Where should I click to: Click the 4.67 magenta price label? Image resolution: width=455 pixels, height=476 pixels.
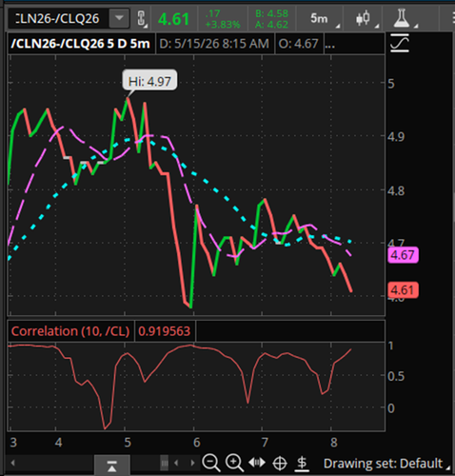(x=403, y=255)
